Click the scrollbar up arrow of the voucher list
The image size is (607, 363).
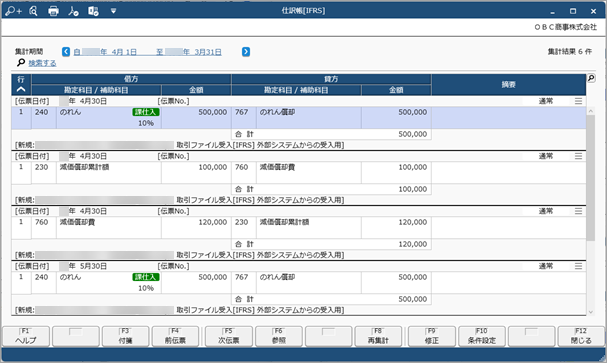pos(591,111)
